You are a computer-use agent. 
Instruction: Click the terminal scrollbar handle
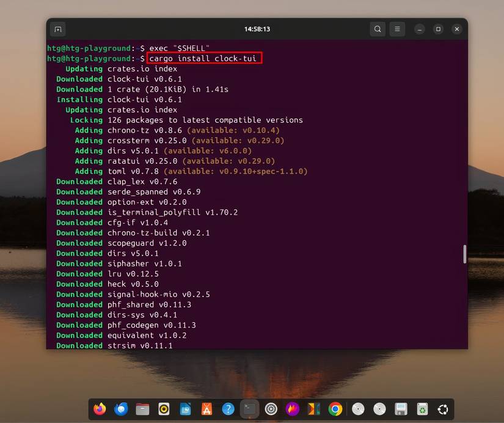pyautogui.click(x=465, y=254)
